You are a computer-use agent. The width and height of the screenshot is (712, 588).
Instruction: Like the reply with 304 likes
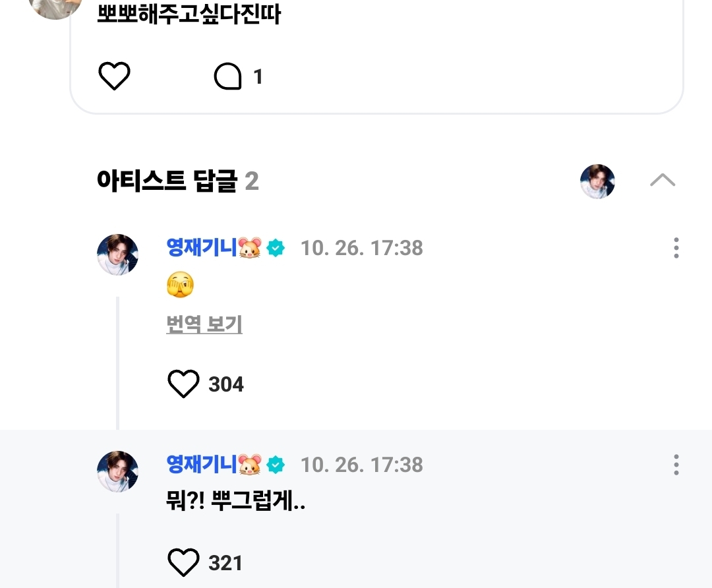coord(183,384)
